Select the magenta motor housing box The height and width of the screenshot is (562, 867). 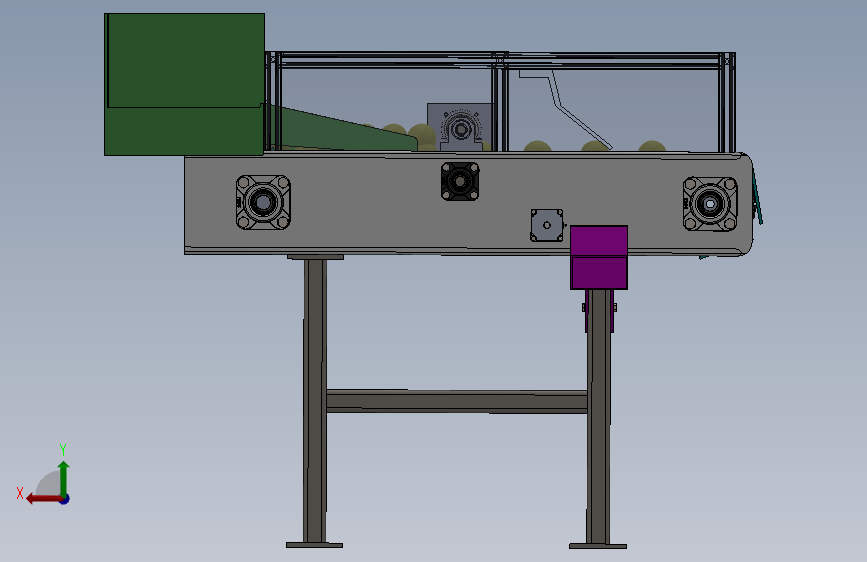599,257
